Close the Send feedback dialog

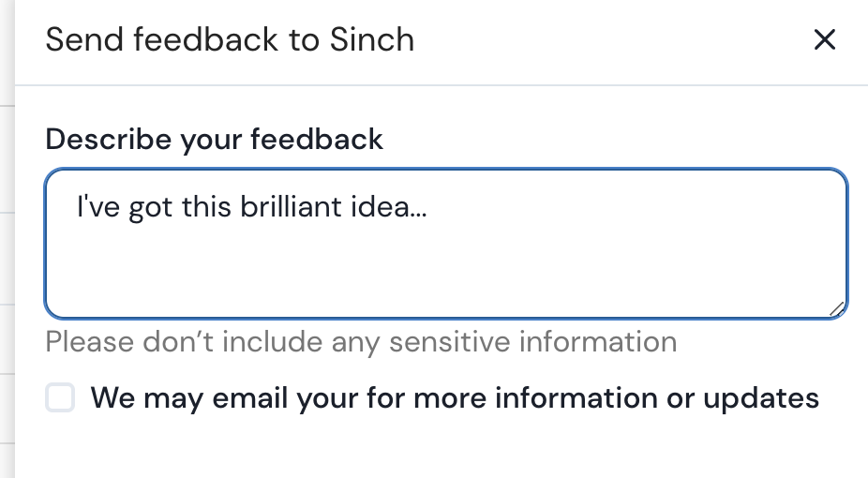824,40
